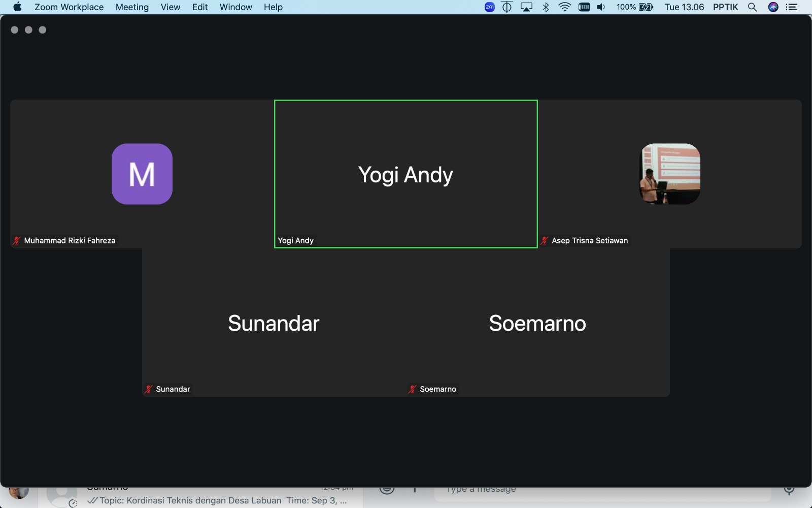
Task: Open the Edit menu
Action: (200, 7)
